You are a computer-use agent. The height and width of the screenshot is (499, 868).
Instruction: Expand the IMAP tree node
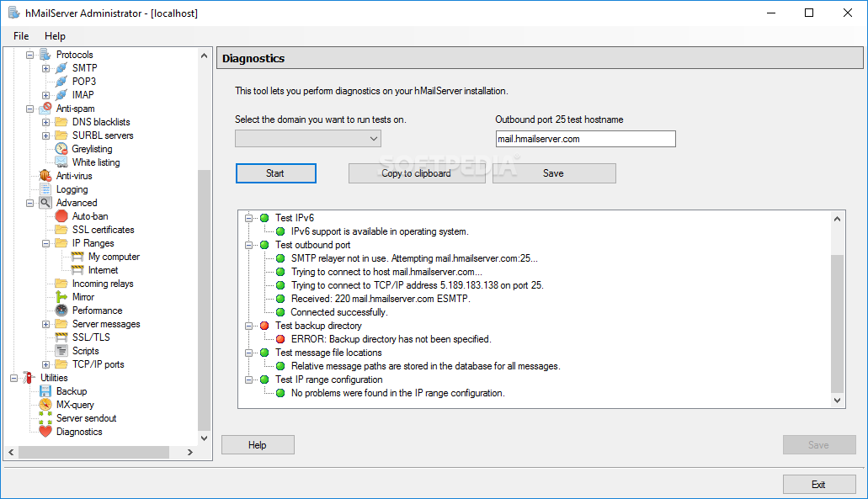coord(46,95)
